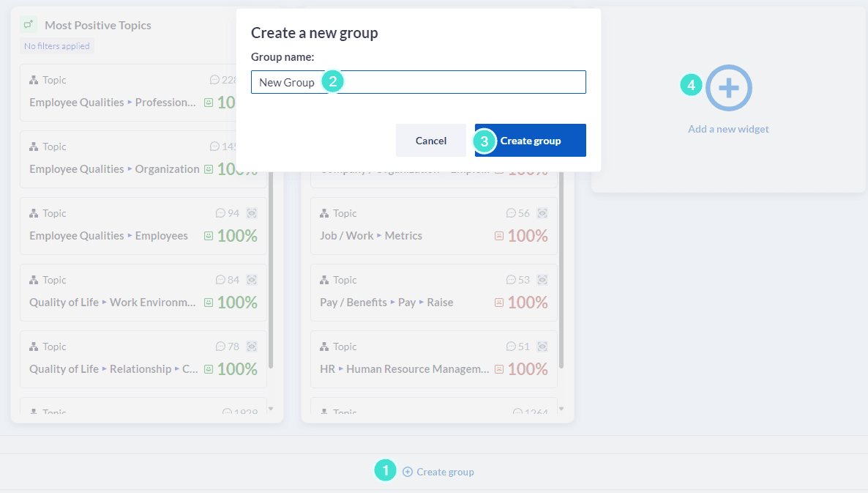This screenshot has width=868, height=493.
Task: Open the Employee Qualities ▸ Organization topic
Action: point(114,169)
